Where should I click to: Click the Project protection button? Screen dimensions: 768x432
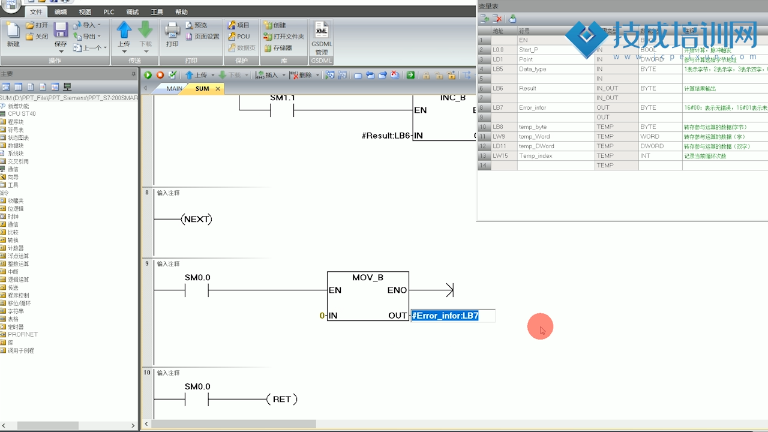239,25
